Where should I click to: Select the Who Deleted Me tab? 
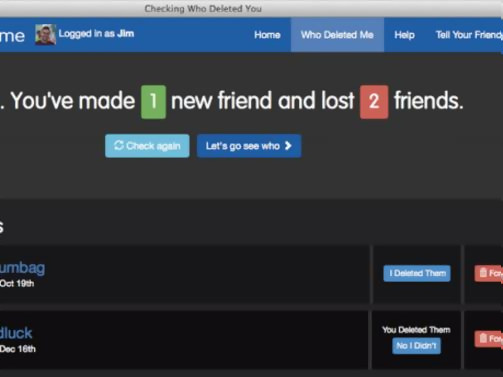pyautogui.click(x=337, y=35)
